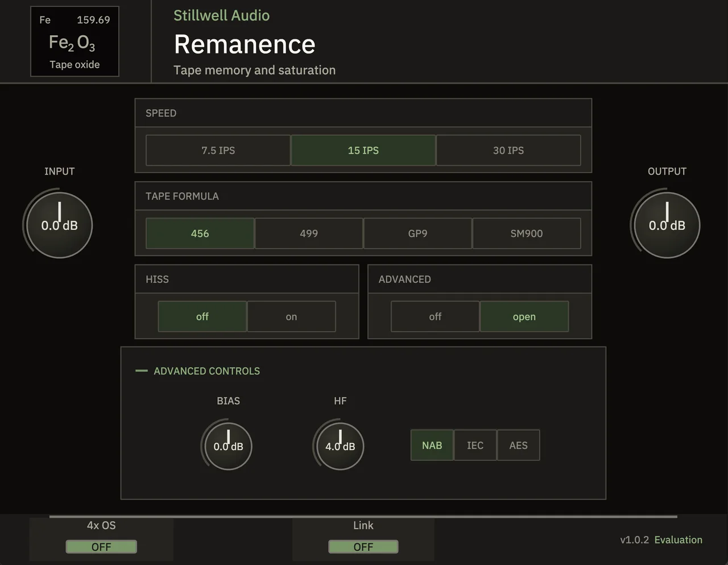
Task: Select 7.5 IPS tape speed
Action: click(x=218, y=150)
